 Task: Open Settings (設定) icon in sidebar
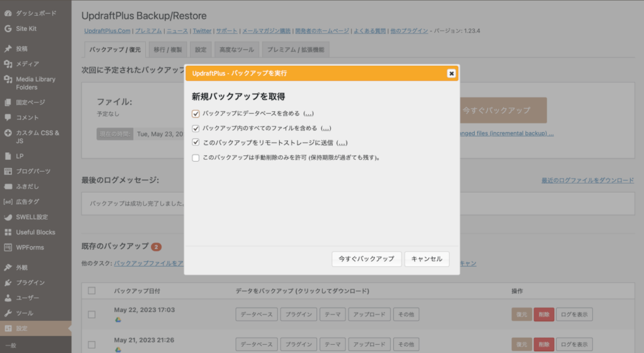pos(8,328)
